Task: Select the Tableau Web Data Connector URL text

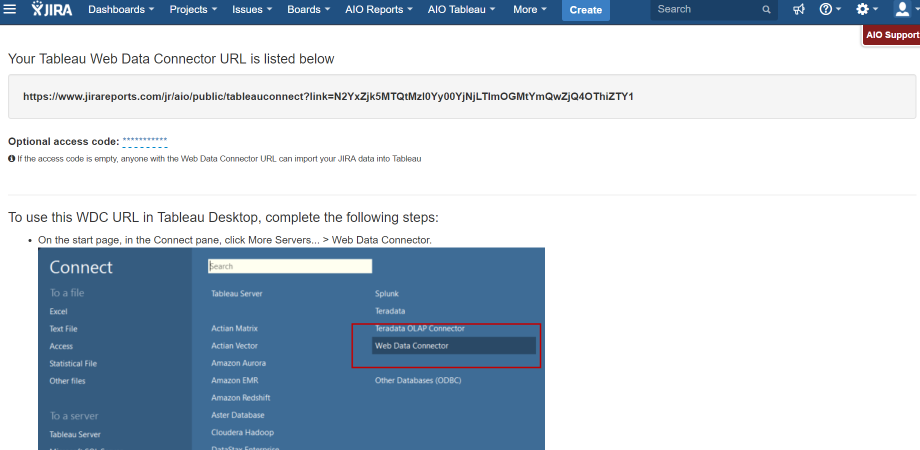Action: [x=328, y=96]
